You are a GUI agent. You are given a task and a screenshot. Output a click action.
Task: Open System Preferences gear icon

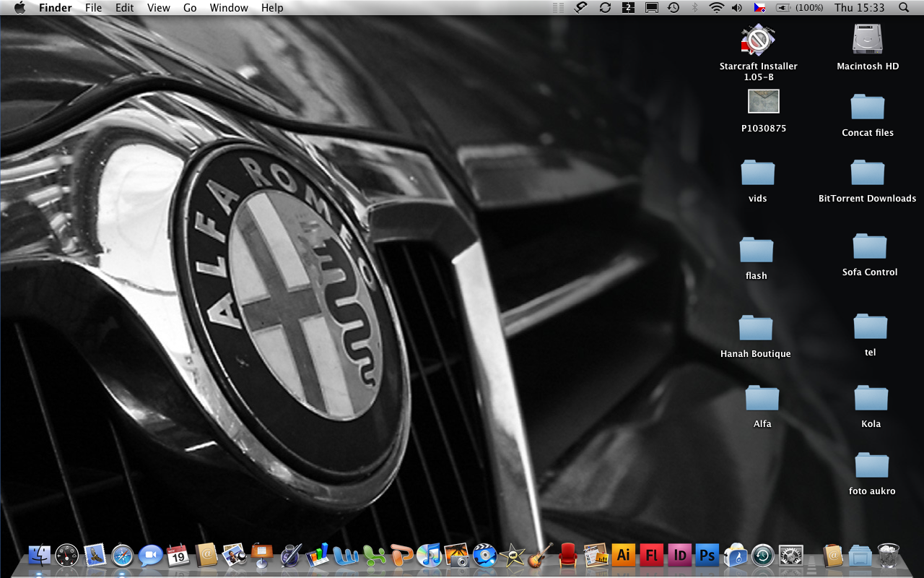click(x=791, y=555)
